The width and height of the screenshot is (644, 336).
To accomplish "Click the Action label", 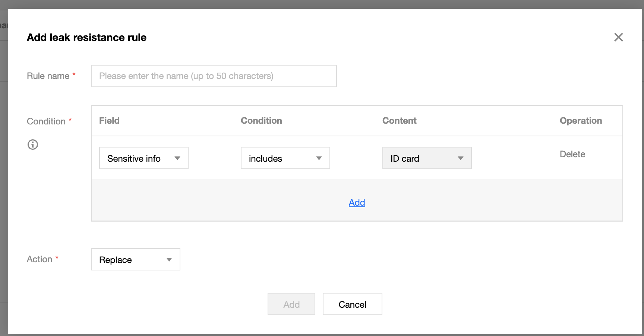I will click(40, 259).
